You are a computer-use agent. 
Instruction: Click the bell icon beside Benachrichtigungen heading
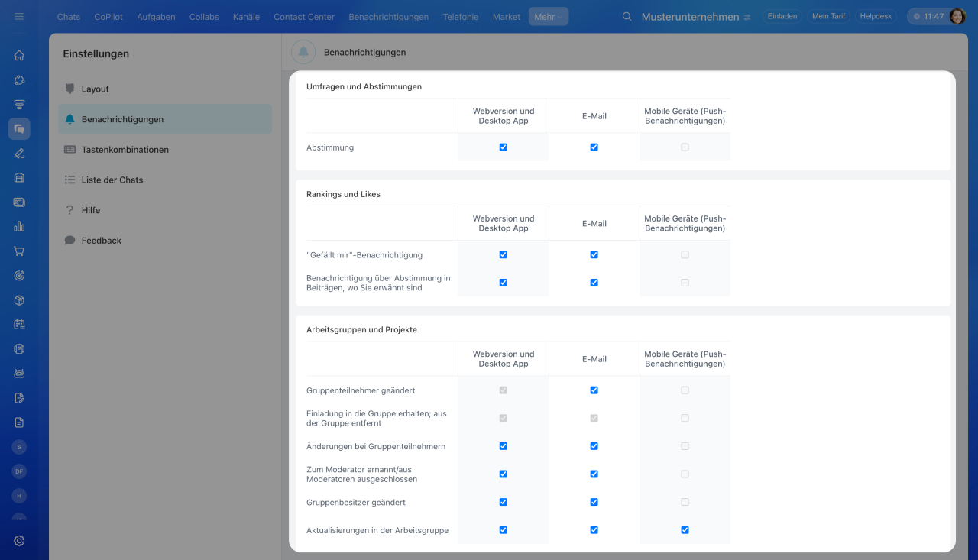[x=303, y=52]
